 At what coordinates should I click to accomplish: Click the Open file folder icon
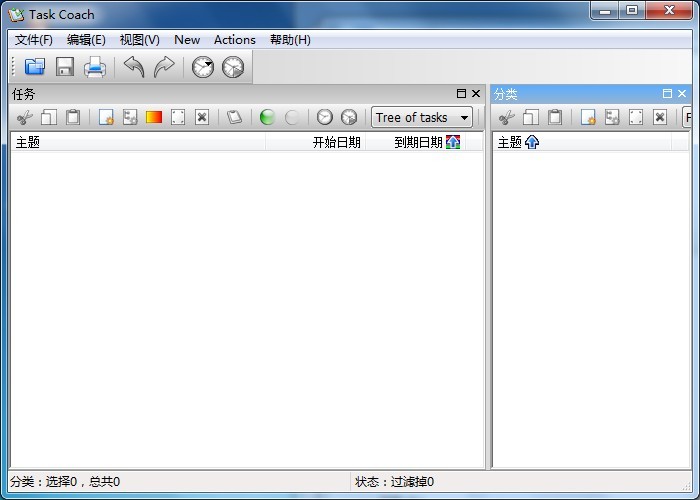point(35,67)
